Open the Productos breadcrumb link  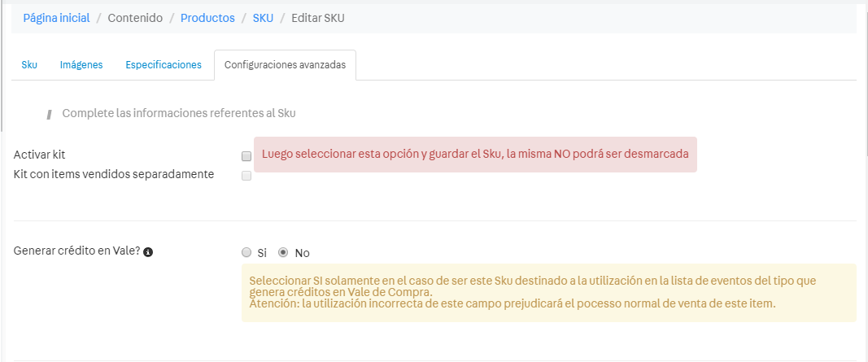pos(207,18)
